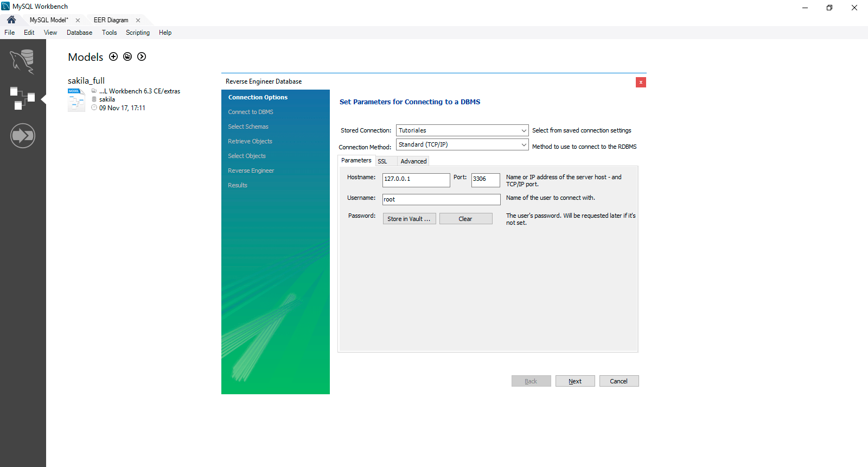
Task: Focus the Username input field
Action: (x=442, y=199)
